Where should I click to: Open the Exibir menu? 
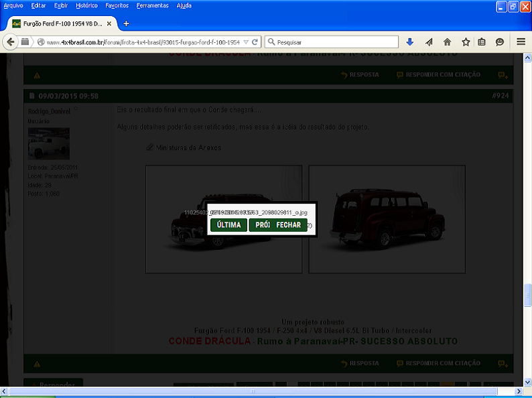pos(61,5)
